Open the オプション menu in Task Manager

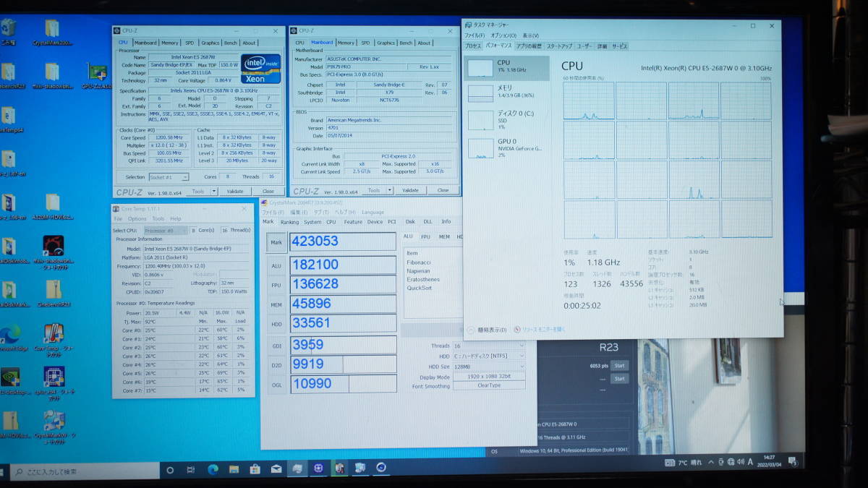point(503,35)
